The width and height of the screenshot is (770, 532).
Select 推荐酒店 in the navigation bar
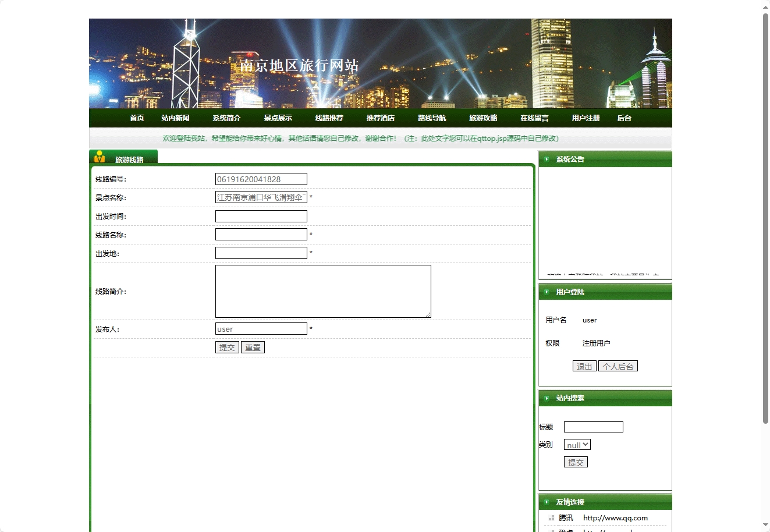click(x=380, y=118)
